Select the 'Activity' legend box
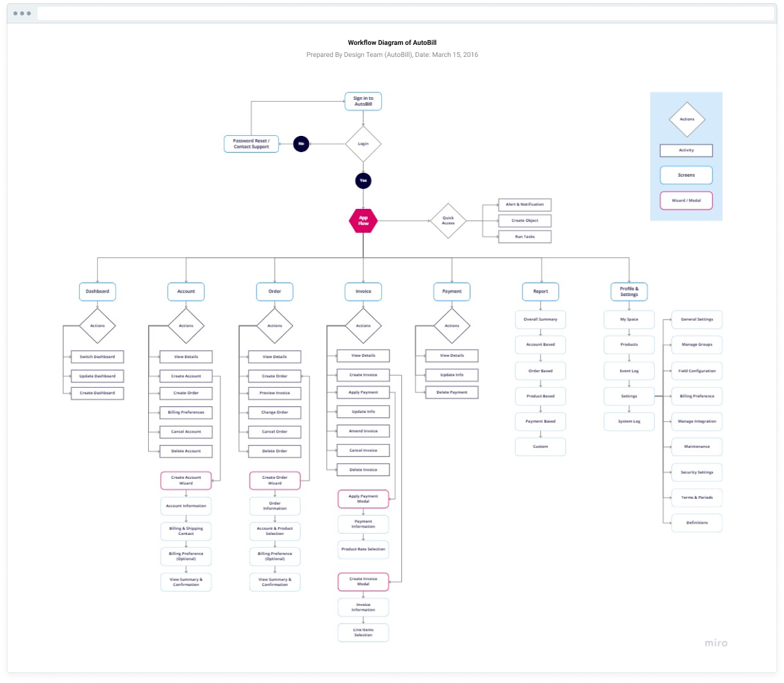 click(686, 151)
